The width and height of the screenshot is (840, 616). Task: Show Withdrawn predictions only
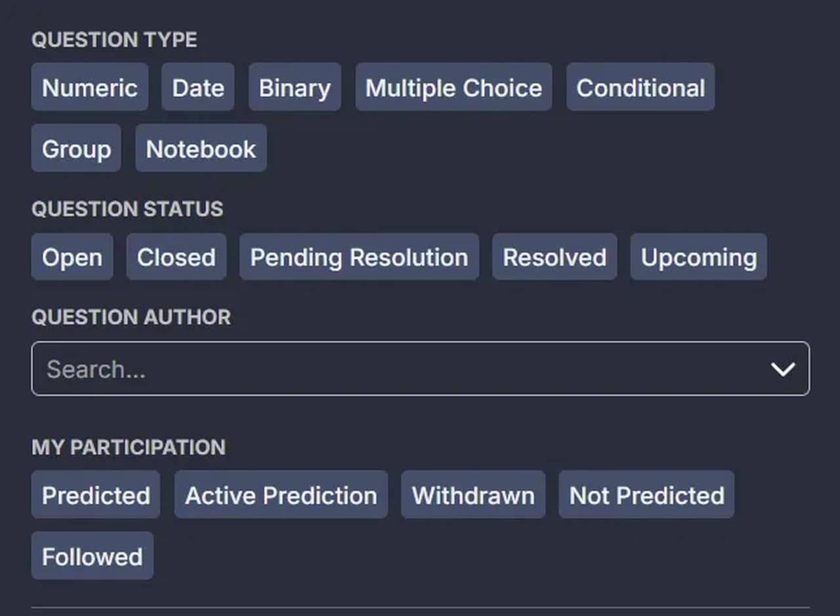point(472,495)
